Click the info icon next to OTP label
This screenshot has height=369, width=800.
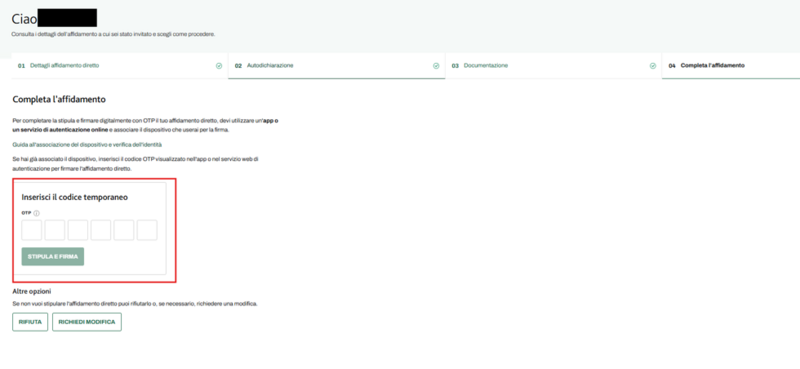37,213
